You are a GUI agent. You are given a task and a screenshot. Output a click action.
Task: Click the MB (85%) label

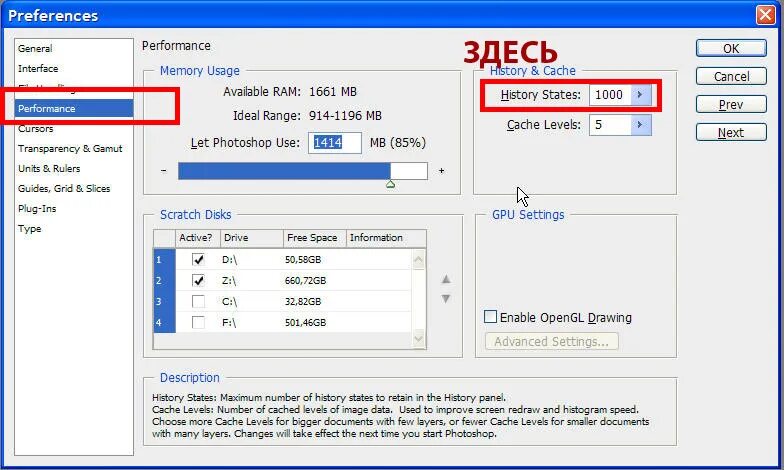(398, 142)
